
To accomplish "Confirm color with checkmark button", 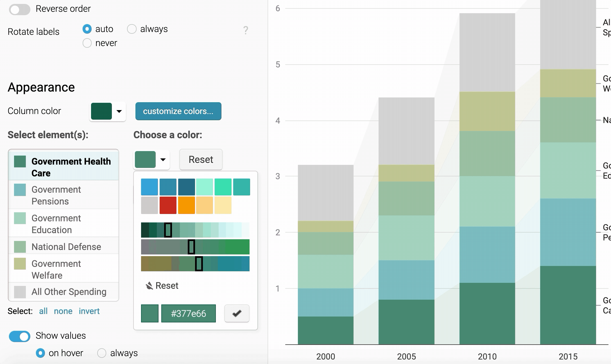I will pyautogui.click(x=237, y=313).
